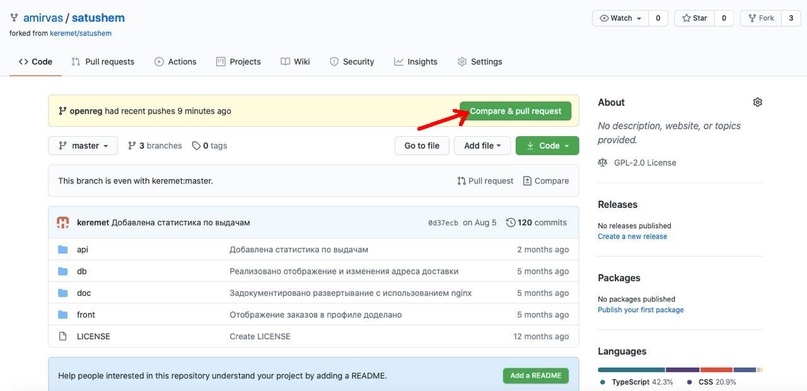
Task: View the fork count of 3
Action: pos(791,18)
